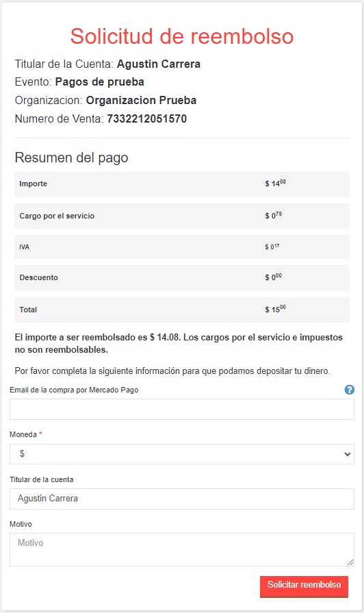Click inside the Motivo text area

(182, 549)
